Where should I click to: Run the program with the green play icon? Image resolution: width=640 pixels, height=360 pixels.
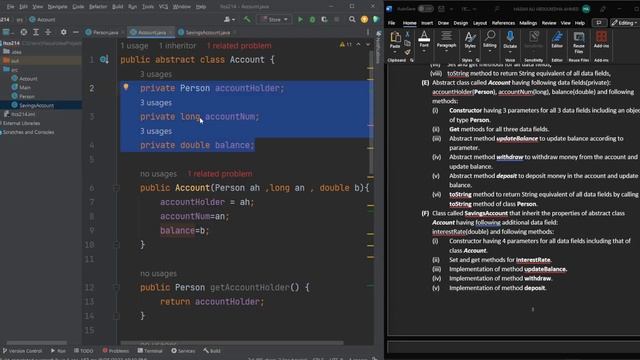click(x=300, y=19)
